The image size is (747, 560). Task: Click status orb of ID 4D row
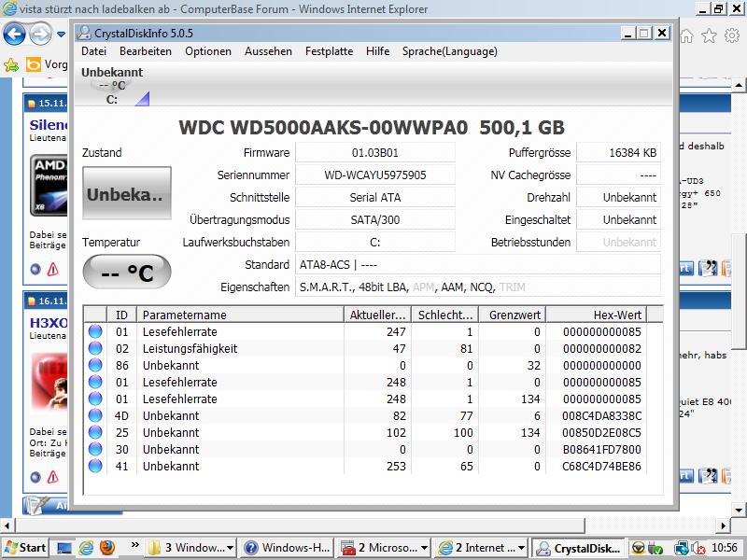click(95, 415)
